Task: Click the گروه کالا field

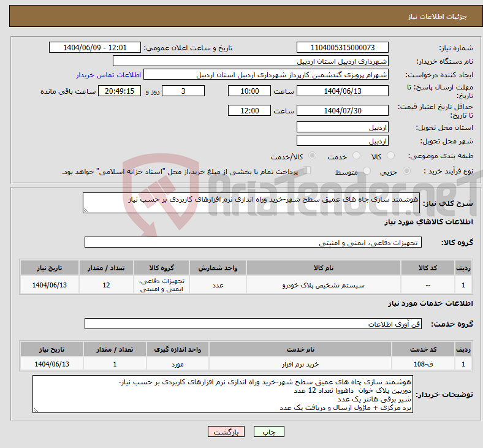Action: [253, 242]
